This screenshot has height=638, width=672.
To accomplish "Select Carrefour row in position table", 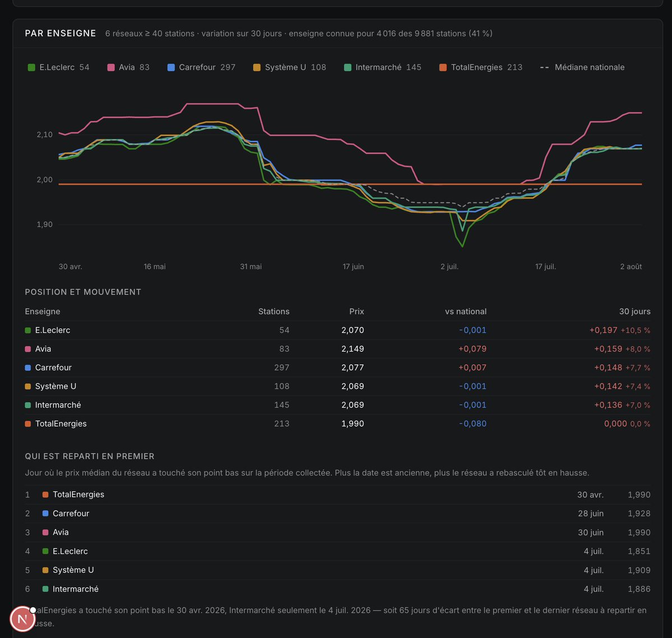I will (x=338, y=367).
